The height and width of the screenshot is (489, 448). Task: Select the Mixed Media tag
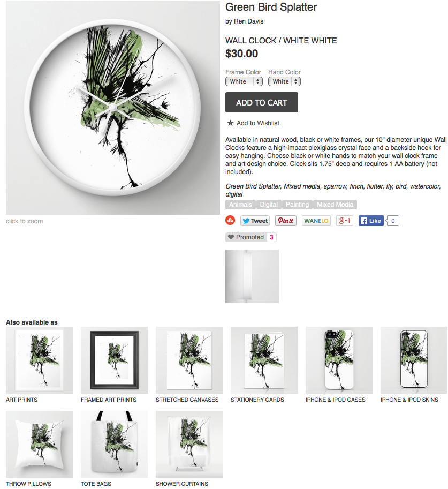335,205
